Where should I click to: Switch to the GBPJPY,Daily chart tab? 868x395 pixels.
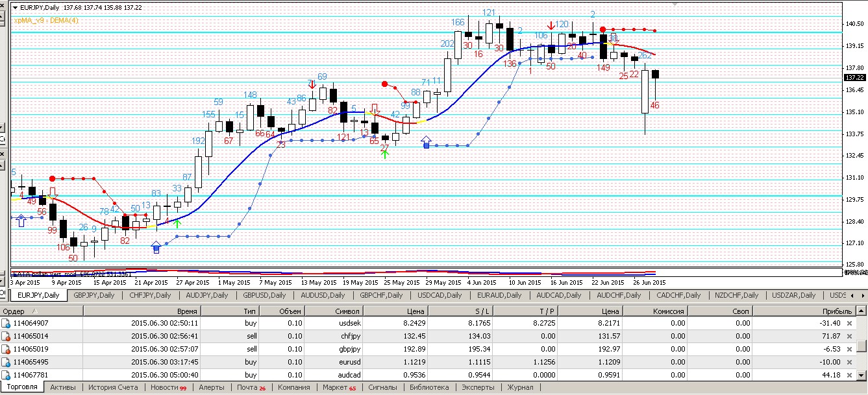pyautogui.click(x=93, y=295)
